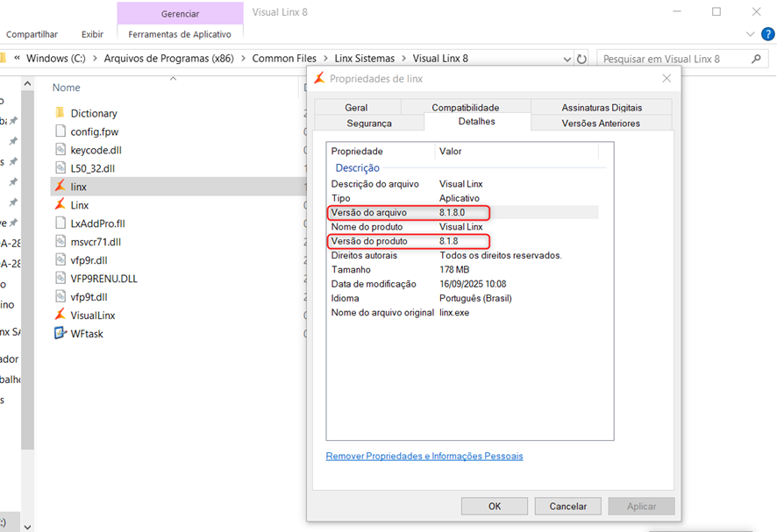Image resolution: width=777 pixels, height=532 pixels.
Task: Click the vfp9r.dll file icon
Action: click(x=60, y=259)
